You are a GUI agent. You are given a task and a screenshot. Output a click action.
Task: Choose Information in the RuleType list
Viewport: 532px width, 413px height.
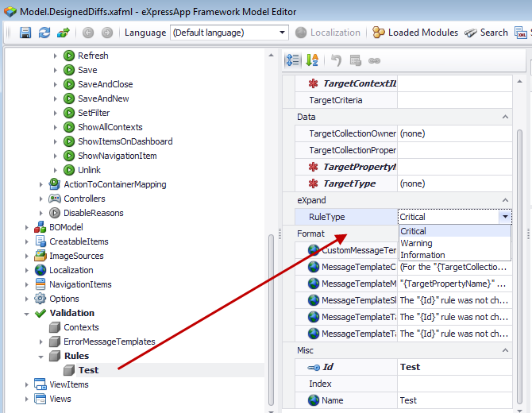455,255
